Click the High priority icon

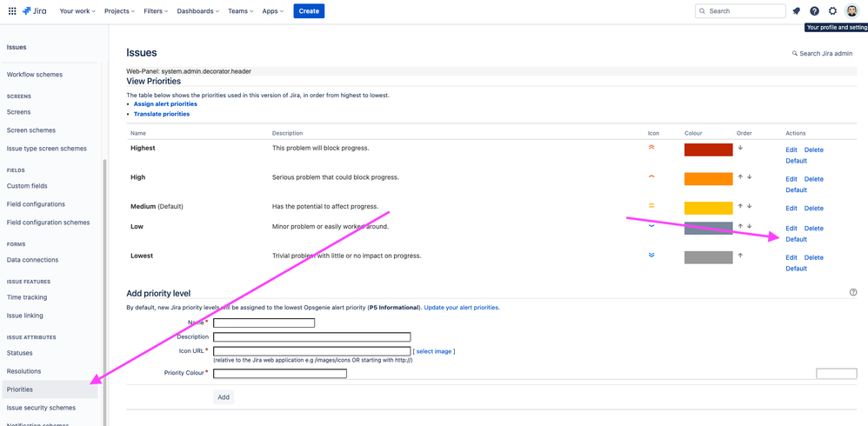click(651, 177)
